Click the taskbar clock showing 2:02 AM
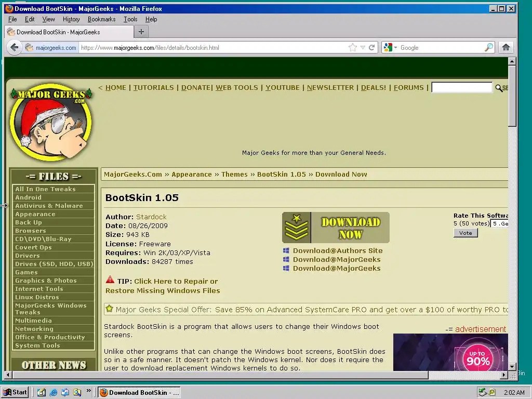The width and height of the screenshot is (532, 399). (514, 393)
